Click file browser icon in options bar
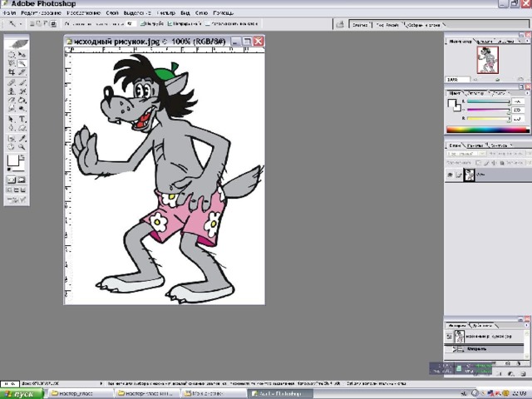Viewport: 532px width, 399px height. point(340,24)
